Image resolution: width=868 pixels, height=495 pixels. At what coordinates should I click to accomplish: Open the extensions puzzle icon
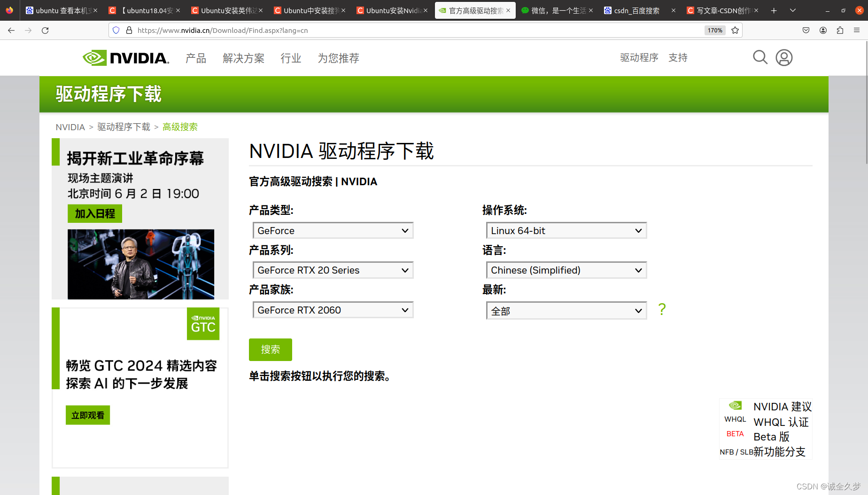(x=840, y=30)
